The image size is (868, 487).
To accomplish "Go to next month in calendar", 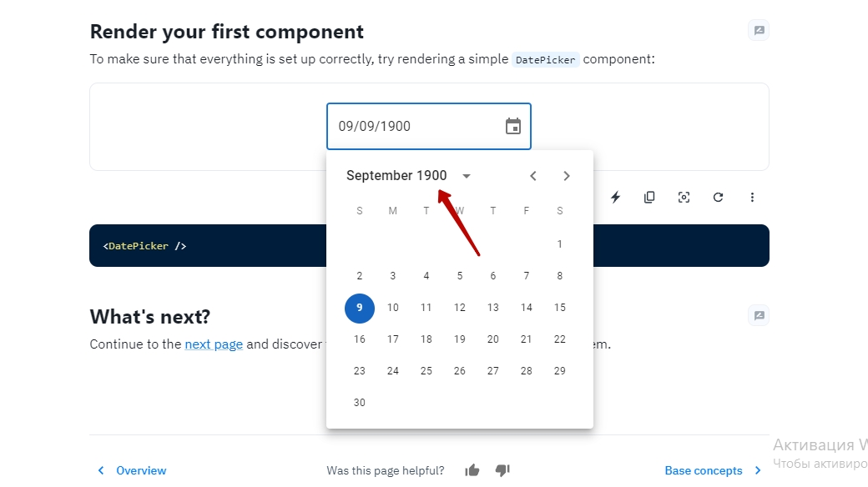I will [567, 176].
